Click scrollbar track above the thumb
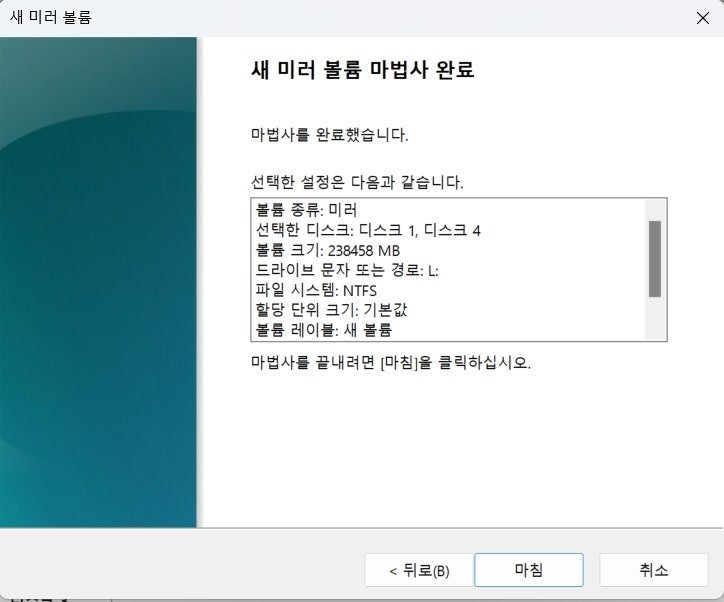Viewport: 724px width, 602px height. (x=655, y=210)
